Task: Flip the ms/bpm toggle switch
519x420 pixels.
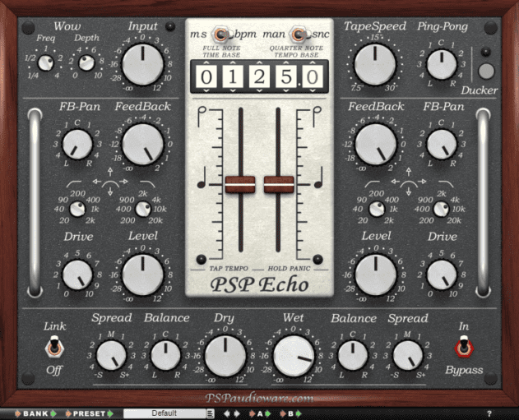Action: click(x=222, y=35)
